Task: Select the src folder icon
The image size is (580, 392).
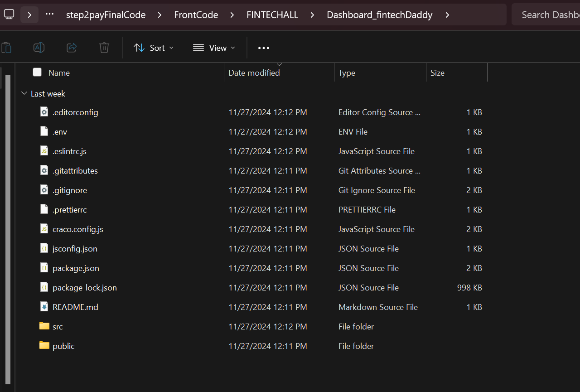Action: point(44,326)
